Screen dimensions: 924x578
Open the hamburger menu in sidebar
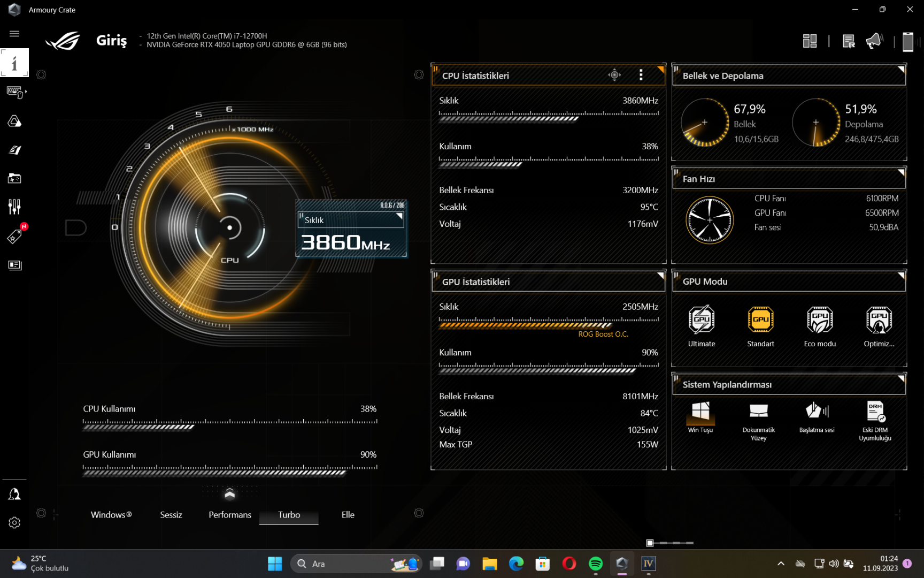point(14,34)
